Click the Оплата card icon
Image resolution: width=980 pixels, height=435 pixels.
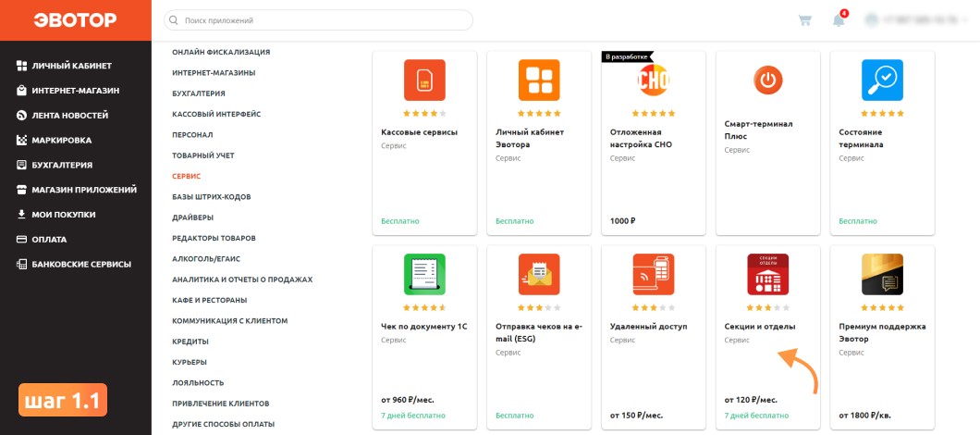point(21,239)
